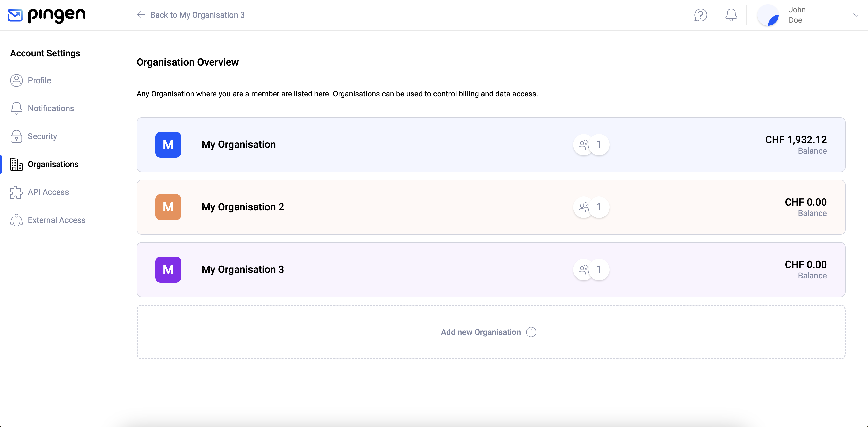Open the External Access page

pyautogui.click(x=57, y=220)
